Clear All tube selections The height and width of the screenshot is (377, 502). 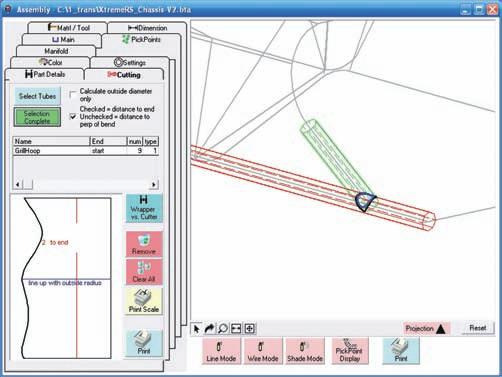(144, 272)
